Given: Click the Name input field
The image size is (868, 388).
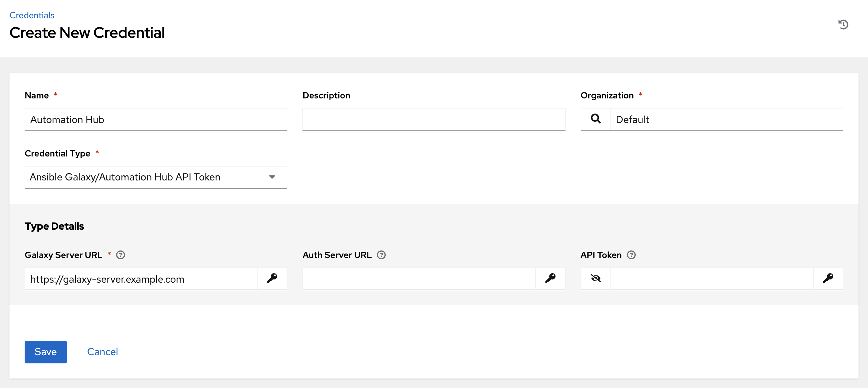Looking at the screenshot, I should 156,119.
